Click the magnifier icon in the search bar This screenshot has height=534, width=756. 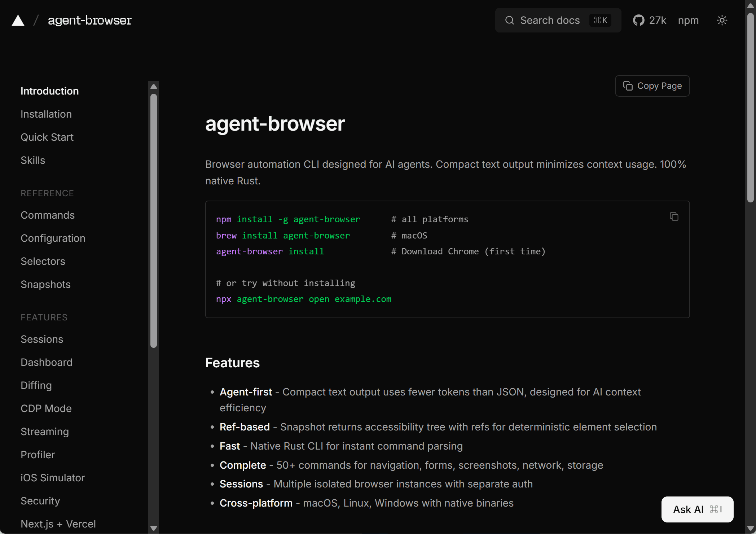pyautogui.click(x=509, y=20)
